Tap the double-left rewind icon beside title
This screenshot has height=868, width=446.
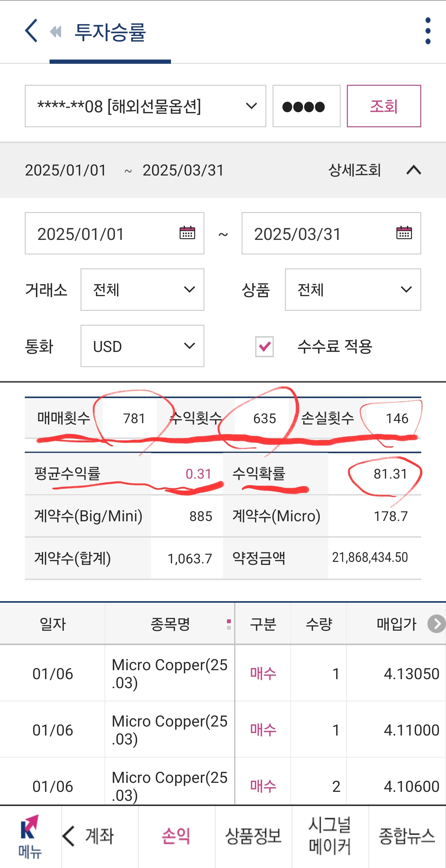click(x=56, y=32)
